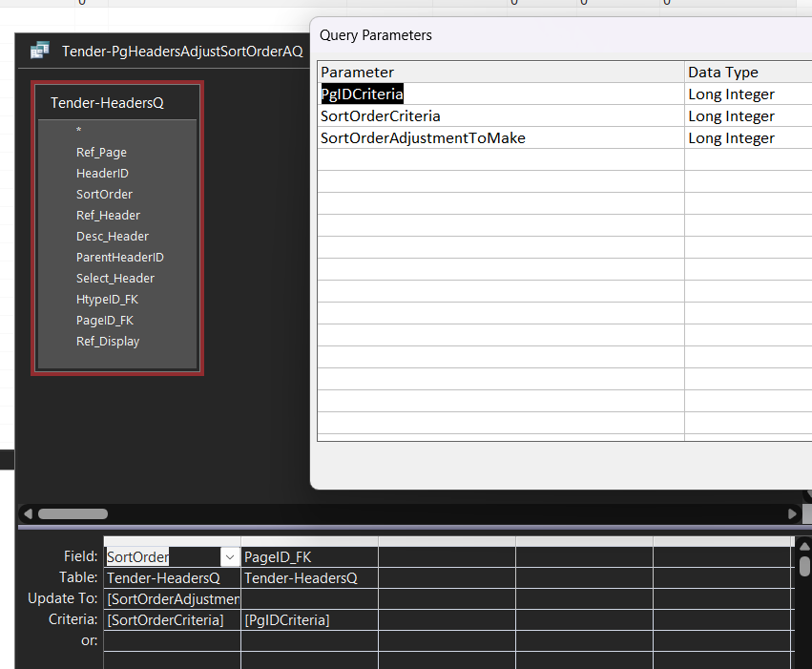Click the Parameter column header
This screenshot has width=812, height=669.
click(501, 72)
